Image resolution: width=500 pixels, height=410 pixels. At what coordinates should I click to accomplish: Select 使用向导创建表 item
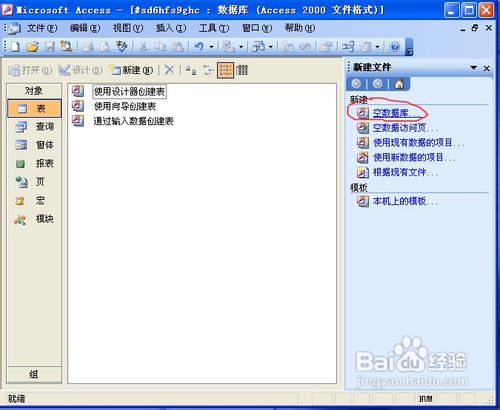(125, 106)
